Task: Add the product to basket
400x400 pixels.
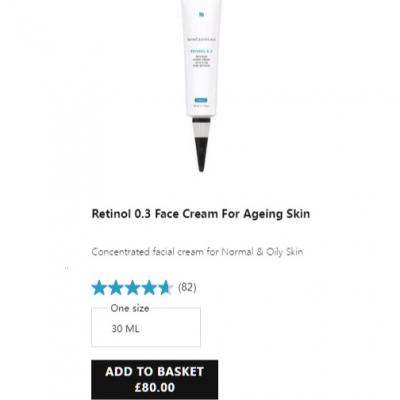Action: [155, 380]
